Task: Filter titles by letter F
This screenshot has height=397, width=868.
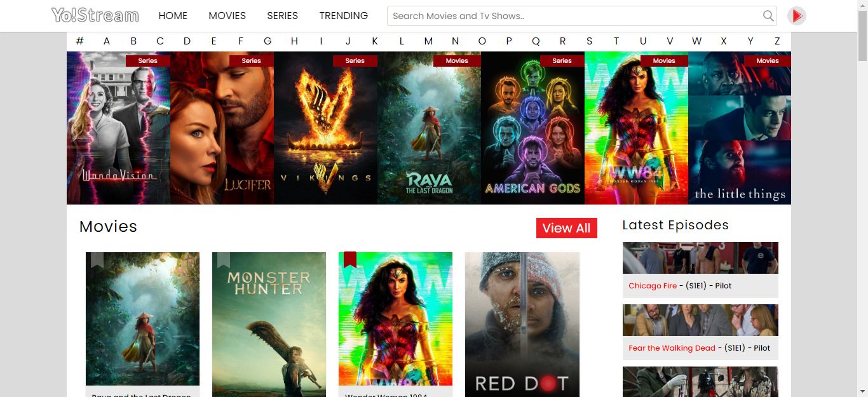Action: pyautogui.click(x=241, y=41)
